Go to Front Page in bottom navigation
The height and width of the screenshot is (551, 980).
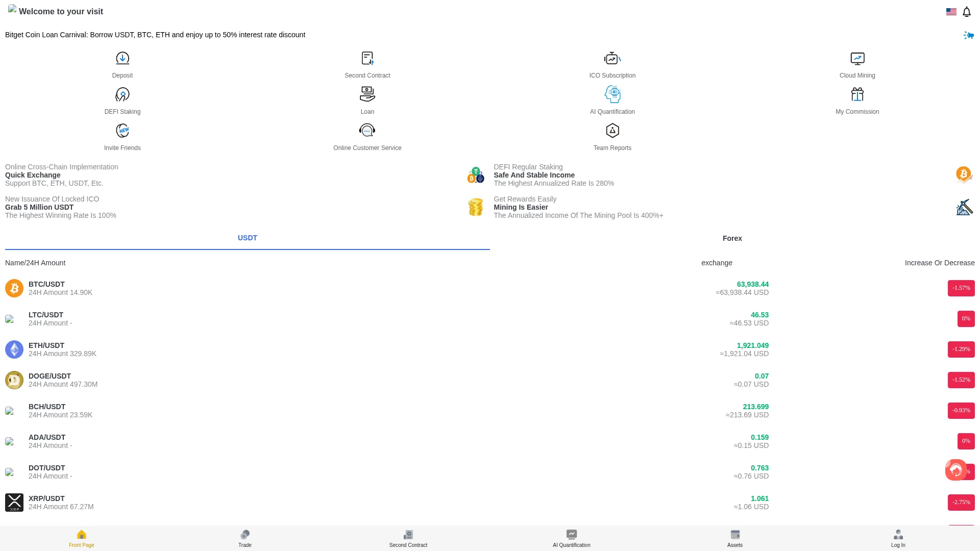(x=82, y=538)
